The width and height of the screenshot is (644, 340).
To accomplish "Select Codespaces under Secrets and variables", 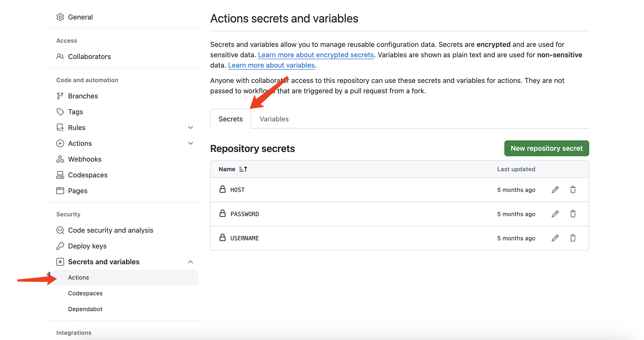I will (x=85, y=293).
